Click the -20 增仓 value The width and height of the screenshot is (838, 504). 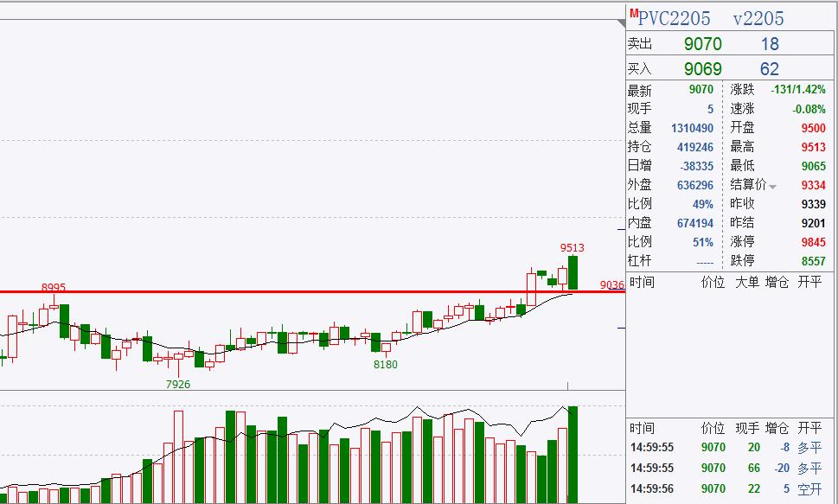(x=781, y=469)
